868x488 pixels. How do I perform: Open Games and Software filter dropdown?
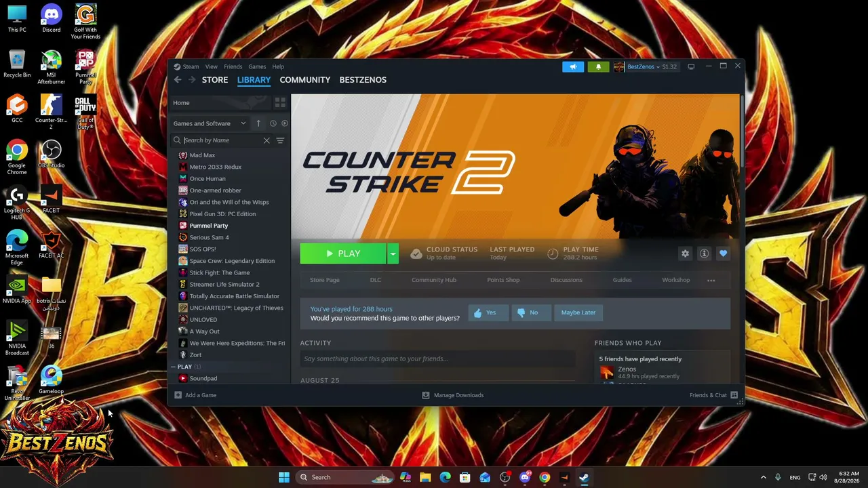[x=210, y=123]
